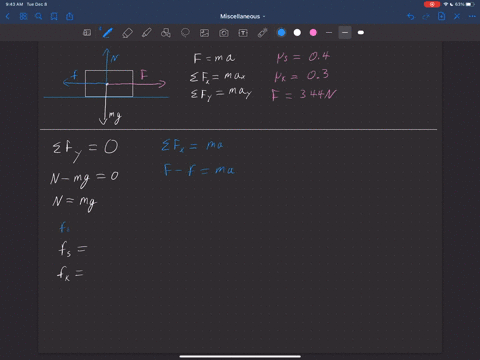Close the document with the X
Viewport: 480px width, 360px height.
[x=457, y=16]
